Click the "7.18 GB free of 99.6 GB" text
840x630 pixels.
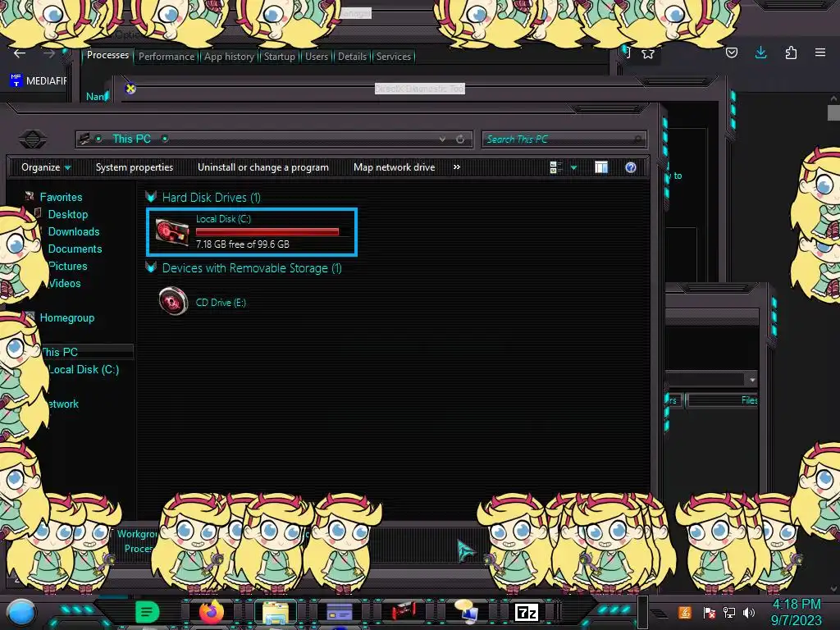pos(243,244)
